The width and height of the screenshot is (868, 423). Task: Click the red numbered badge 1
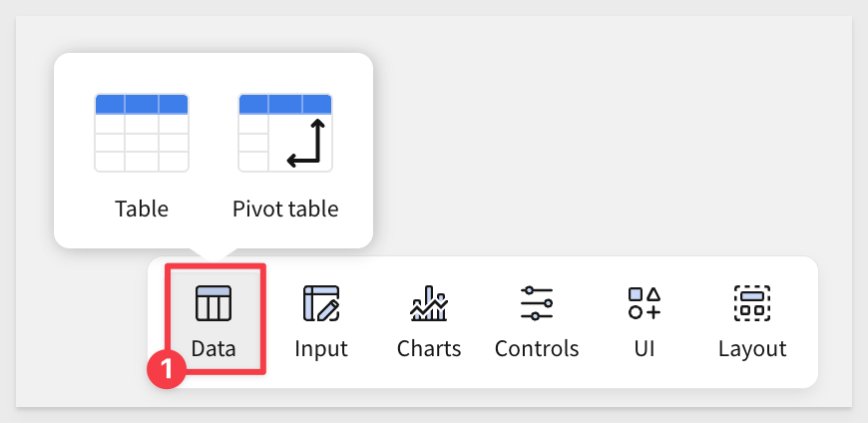pyautogui.click(x=167, y=368)
